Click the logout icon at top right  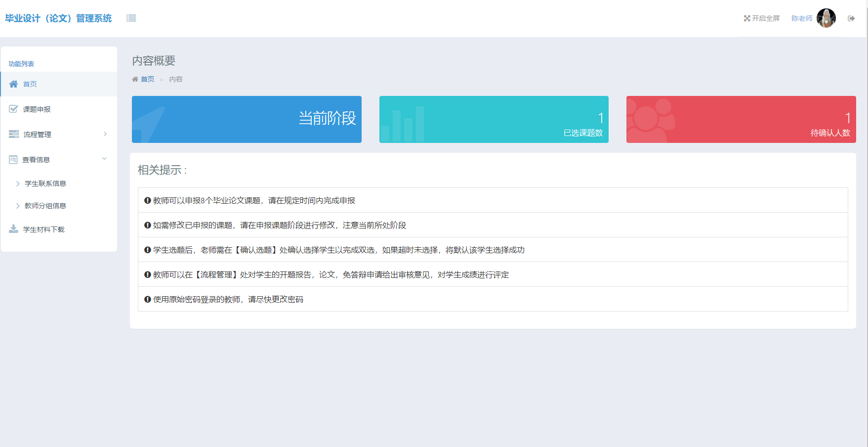point(851,18)
